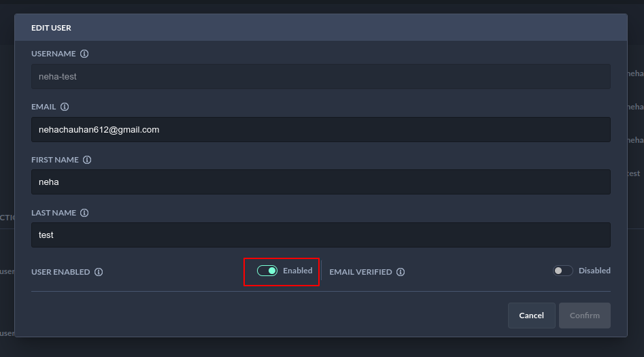The height and width of the screenshot is (357, 644).
Task: Click the info icon beside Email label
Action: click(x=65, y=107)
